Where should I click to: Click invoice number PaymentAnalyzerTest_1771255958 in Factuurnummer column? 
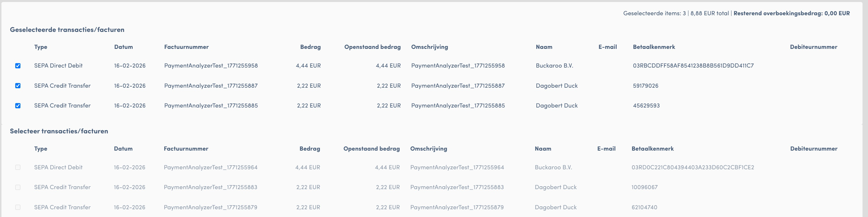pyautogui.click(x=211, y=66)
